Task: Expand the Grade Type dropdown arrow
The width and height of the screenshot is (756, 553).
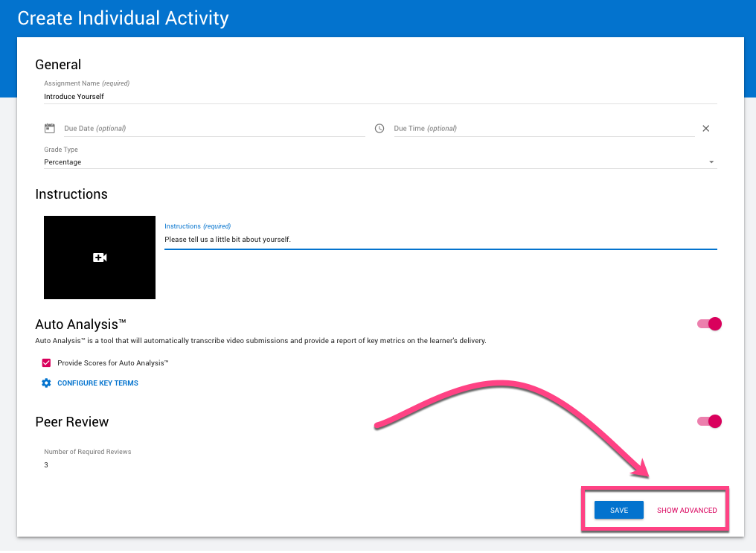Action: 711,162
